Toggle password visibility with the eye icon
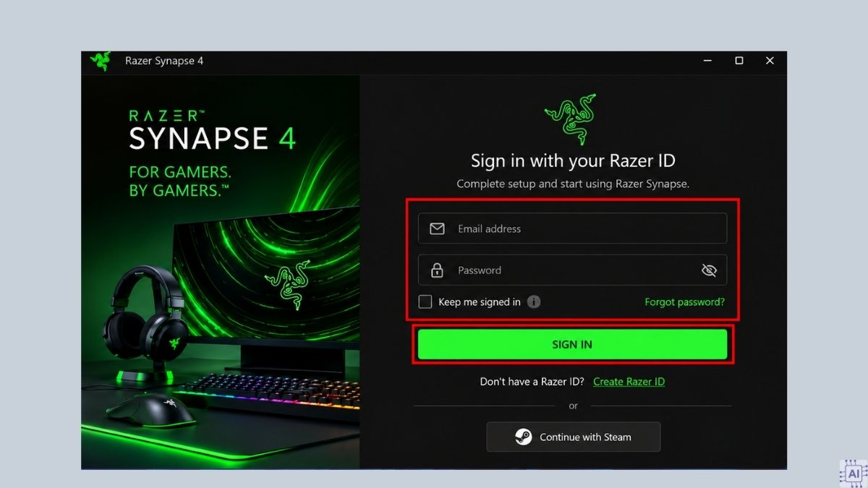The height and width of the screenshot is (488, 868). (709, 270)
